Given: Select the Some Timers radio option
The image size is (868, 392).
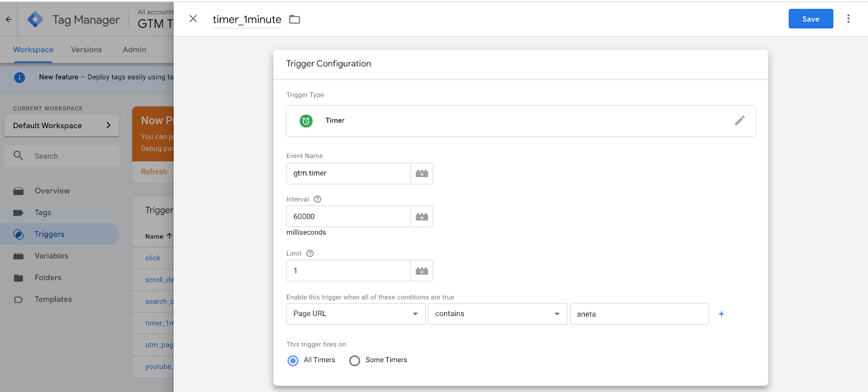Looking at the screenshot, I should (x=355, y=361).
